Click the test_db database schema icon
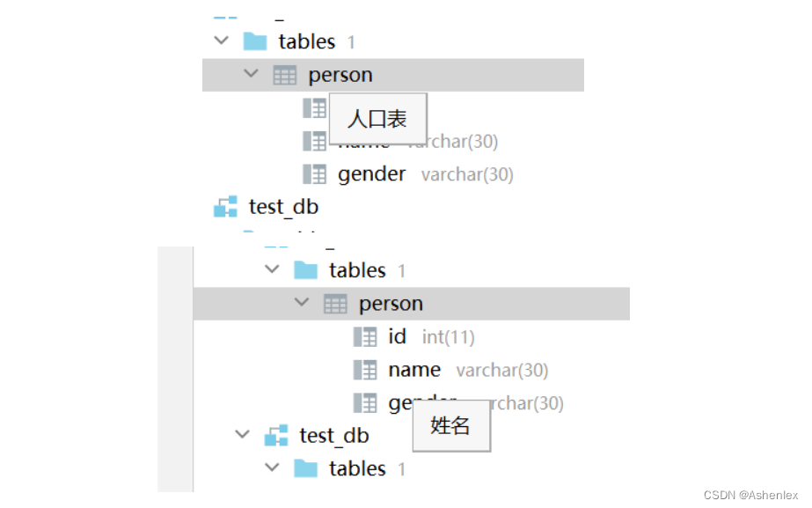This screenshot has width=812, height=508. [x=224, y=206]
